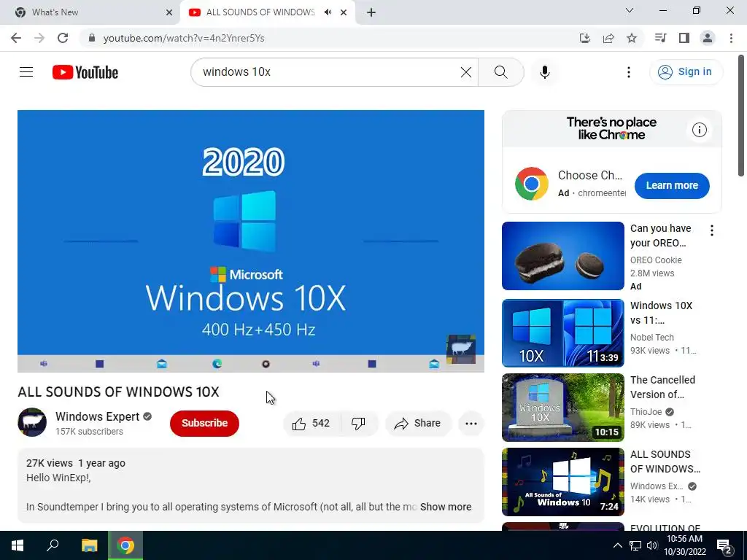
Task: Mute tab via speaker icon on tab
Action: point(328,12)
